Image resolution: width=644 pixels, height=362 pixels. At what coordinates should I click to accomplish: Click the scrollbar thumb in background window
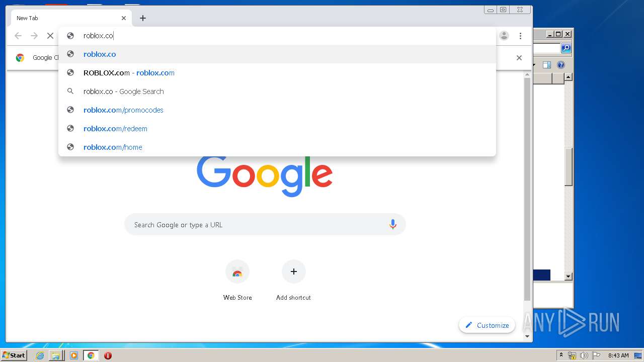pyautogui.click(x=569, y=167)
